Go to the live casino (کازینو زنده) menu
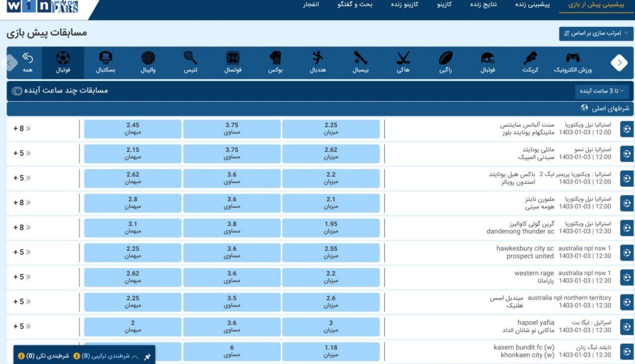 tap(404, 5)
